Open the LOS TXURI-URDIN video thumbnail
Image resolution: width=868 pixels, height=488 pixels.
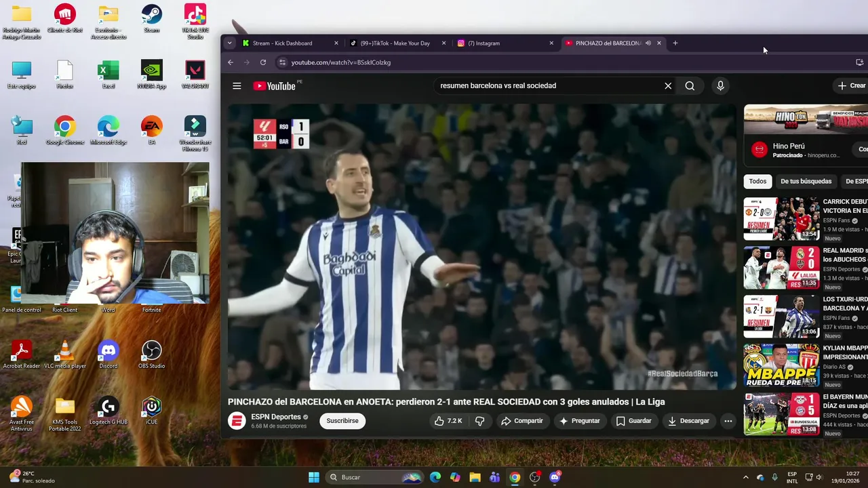(x=782, y=317)
